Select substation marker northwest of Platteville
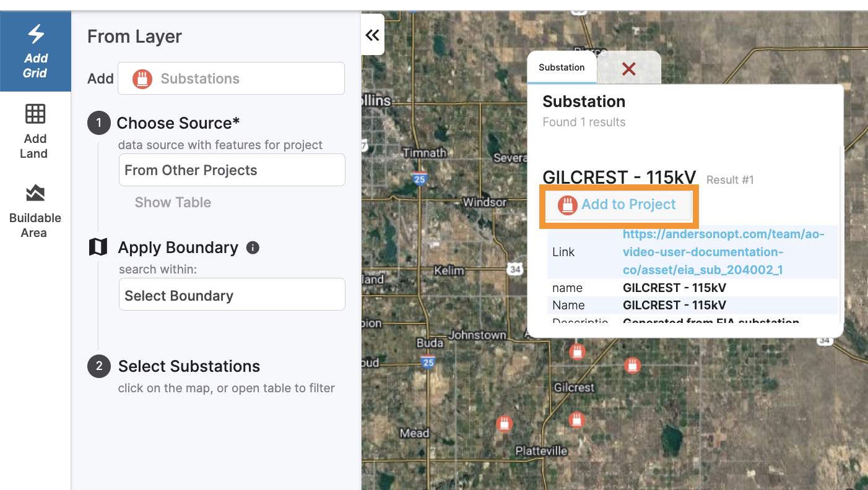Image resolution: width=868 pixels, height=490 pixels. point(505,424)
